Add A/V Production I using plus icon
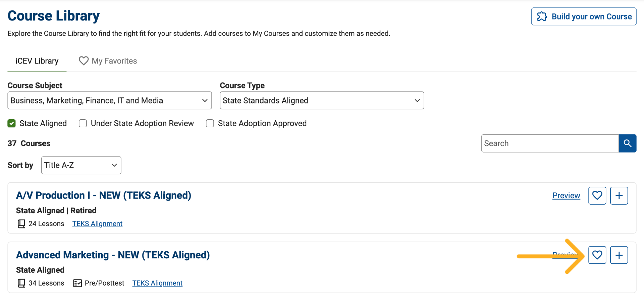This screenshot has width=644, height=300. [619, 196]
